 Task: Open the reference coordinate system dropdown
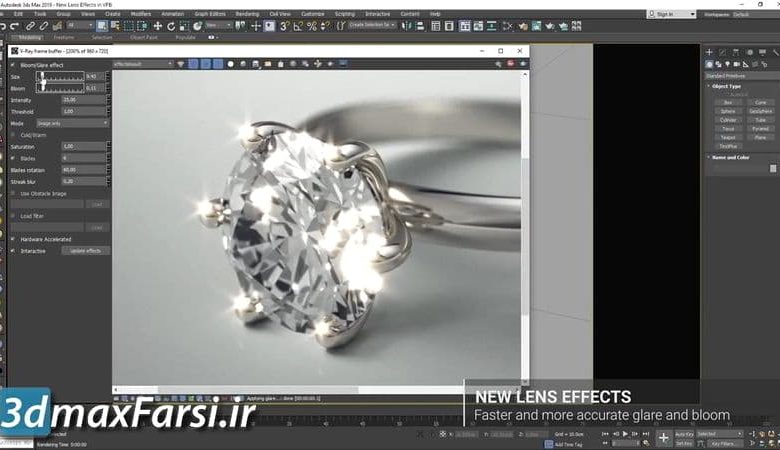(218, 26)
